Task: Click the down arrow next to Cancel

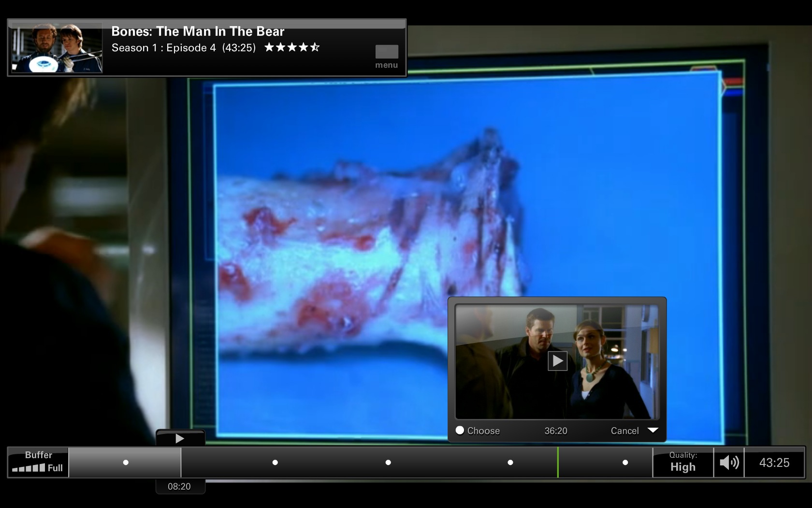Action: 653,430
